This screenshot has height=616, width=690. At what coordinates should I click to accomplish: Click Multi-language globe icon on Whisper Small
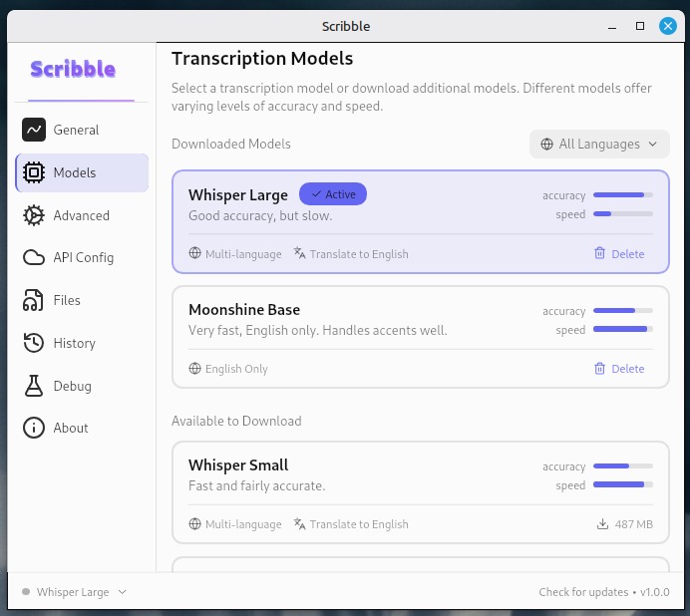[x=195, y=523]
